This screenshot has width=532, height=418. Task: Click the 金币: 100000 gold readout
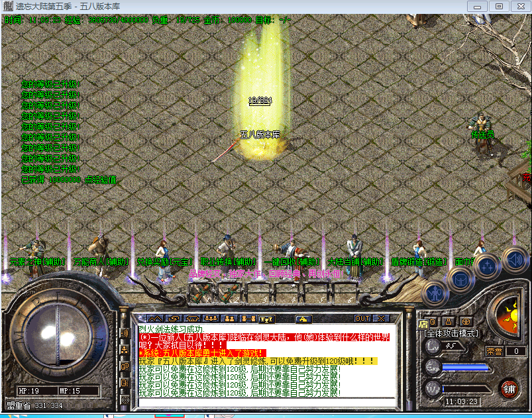point(228,20)
